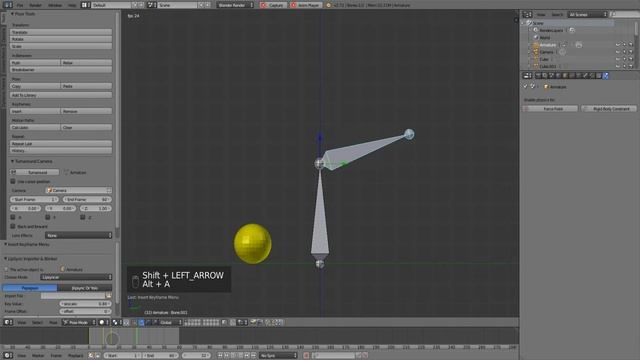Click the Breakdowner button
The width and height of the screenshot is (640, 360).
[61, 70]
